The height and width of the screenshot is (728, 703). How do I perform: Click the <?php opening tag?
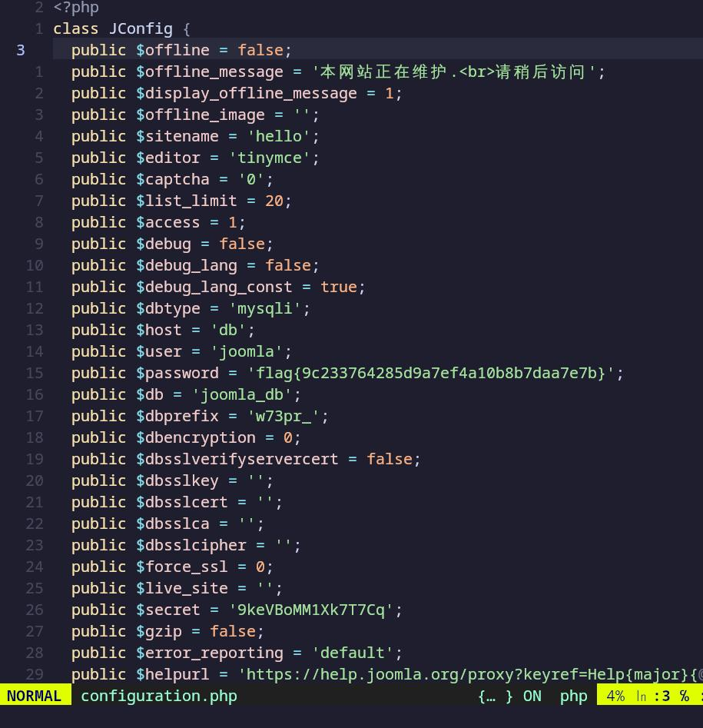click(x=76, y=8)
